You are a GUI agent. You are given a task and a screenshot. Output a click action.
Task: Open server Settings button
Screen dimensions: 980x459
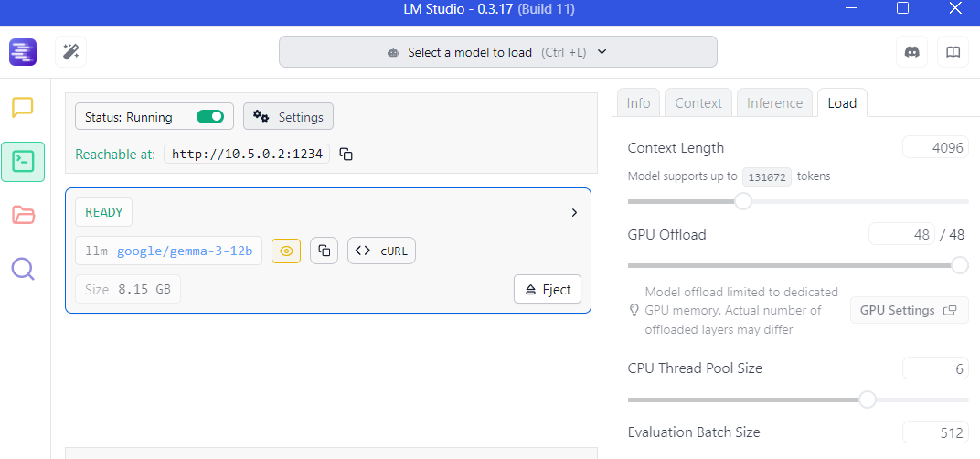pos(288,117)
